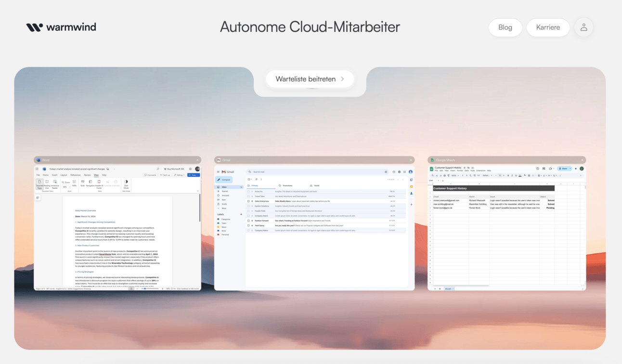
Task: Add new label plus icon in Gmail
Action: pos(241,214)
